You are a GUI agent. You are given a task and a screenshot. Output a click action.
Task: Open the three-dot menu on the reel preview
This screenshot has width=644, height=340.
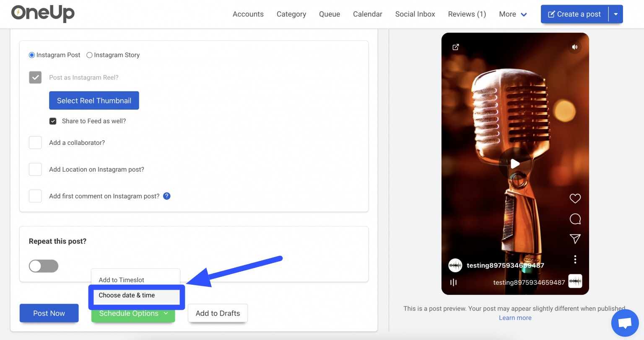click(x=575, y=259)
